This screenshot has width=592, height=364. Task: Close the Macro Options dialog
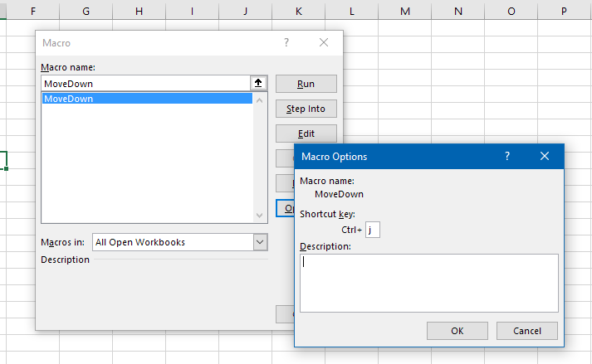pos(545,156)
